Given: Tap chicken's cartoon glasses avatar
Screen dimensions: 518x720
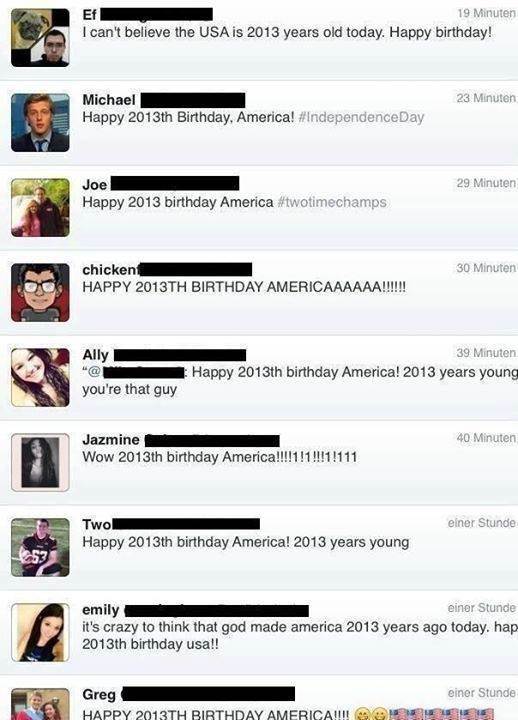Looking at the screenshot, I should click(40, 292).
